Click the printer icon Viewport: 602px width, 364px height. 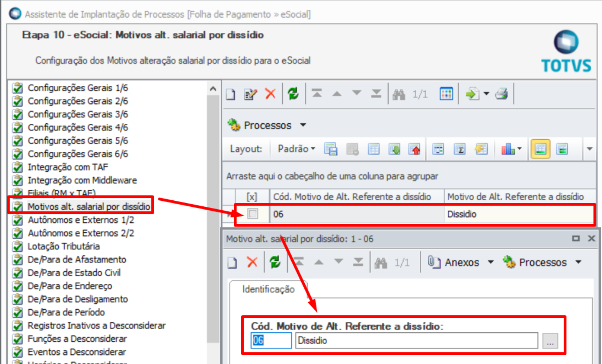(501, 94)
